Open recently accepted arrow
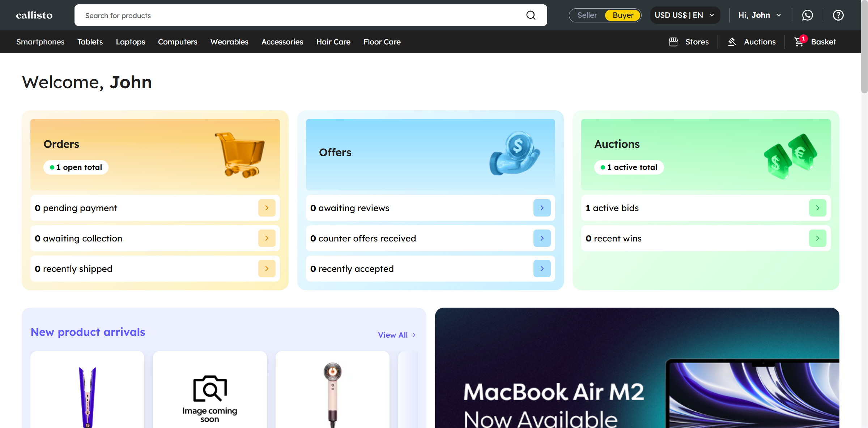Viewport: 868px width, 428px height. pyautogui.click(x=542, y=269)
